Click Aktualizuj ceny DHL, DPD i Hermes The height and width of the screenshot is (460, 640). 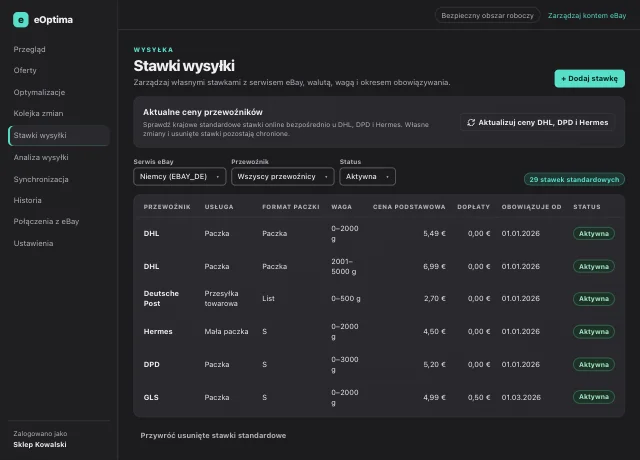coord(538,122)
